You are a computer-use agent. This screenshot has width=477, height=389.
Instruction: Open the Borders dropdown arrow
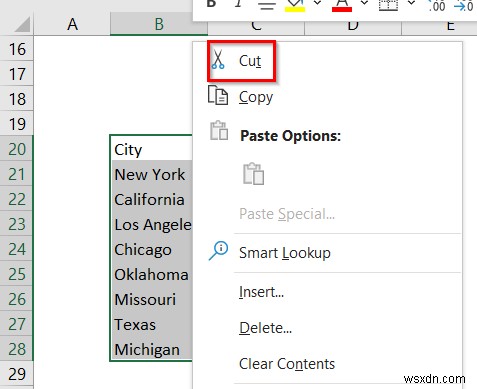coord(412,3)
